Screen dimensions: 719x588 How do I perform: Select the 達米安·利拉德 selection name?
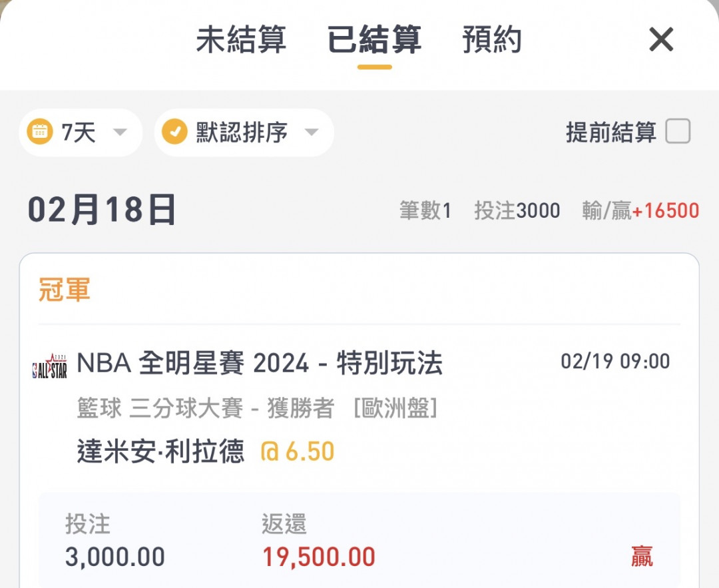click(x=160, y=451)
